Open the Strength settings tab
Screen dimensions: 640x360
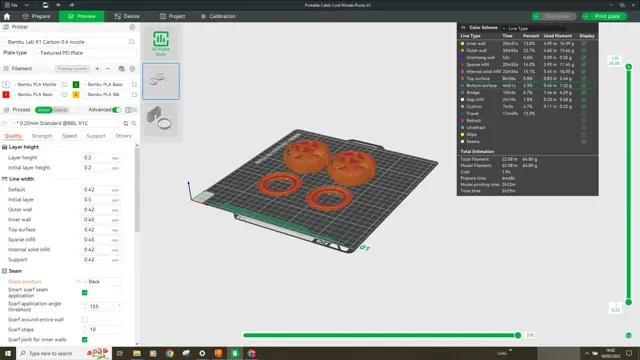click(42, 136)
